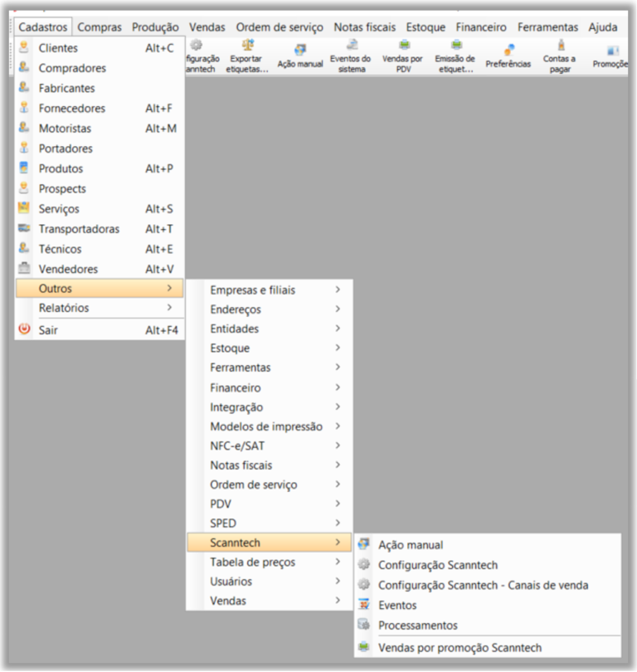Image resolution: width=637 pixels, height=672 pixels.
Task: Expand the Relatórios submenu arrow
Action: pos(170,308)
